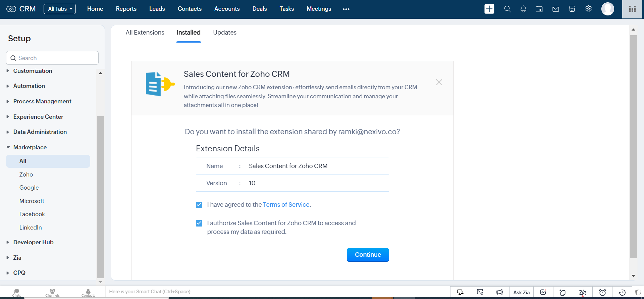Open Google under Marketplace
This screenshot has height=299, width=644.
pos(29,188)
